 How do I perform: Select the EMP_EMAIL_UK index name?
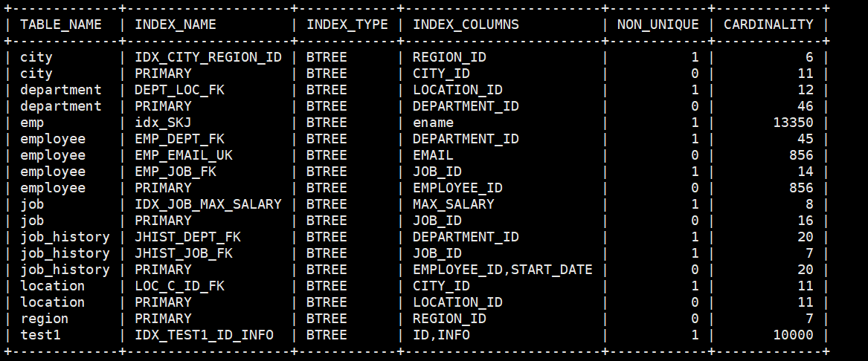coord(184,155)
